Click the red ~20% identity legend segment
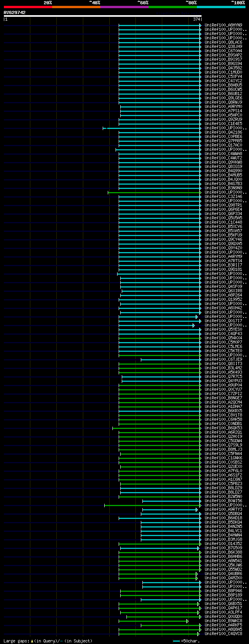Viewport: 249px width, 644px height. tap(28, 7)
